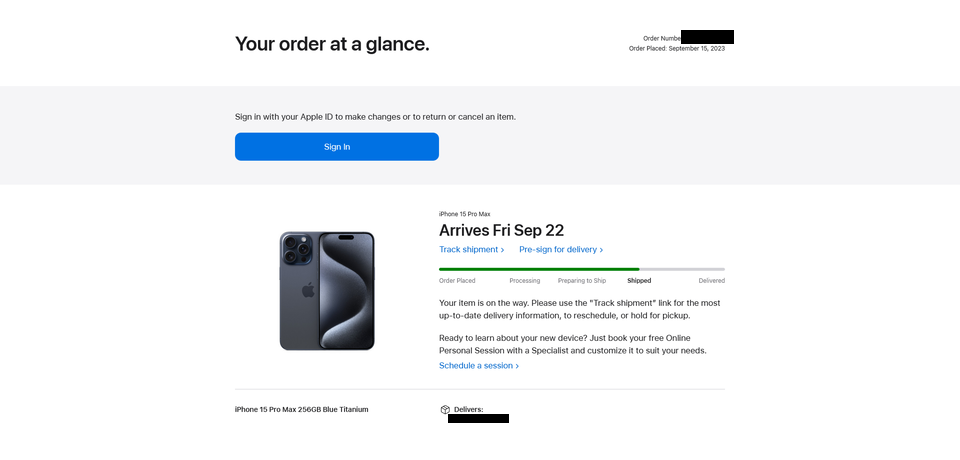
Task: Select the Preparing to Ship status step
Action: click(582, 281)
